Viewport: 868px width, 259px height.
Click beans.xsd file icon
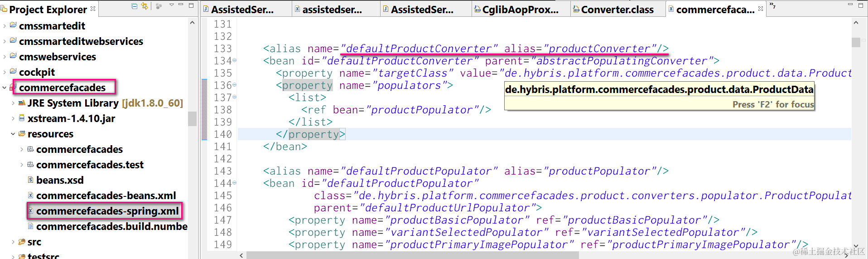pos(30,180)
